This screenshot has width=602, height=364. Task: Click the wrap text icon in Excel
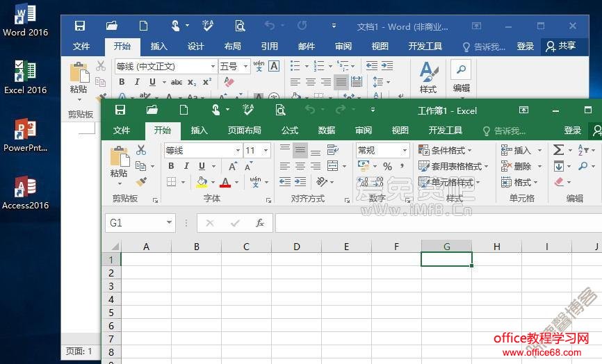[332, 149]
